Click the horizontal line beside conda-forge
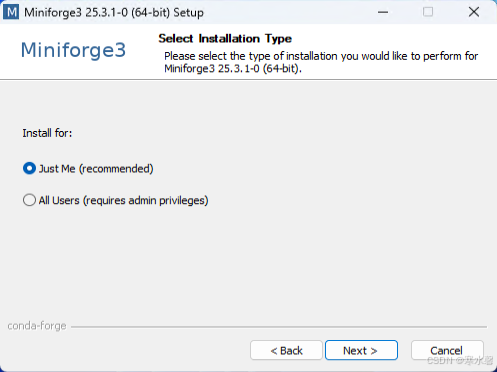 (279, 327)
